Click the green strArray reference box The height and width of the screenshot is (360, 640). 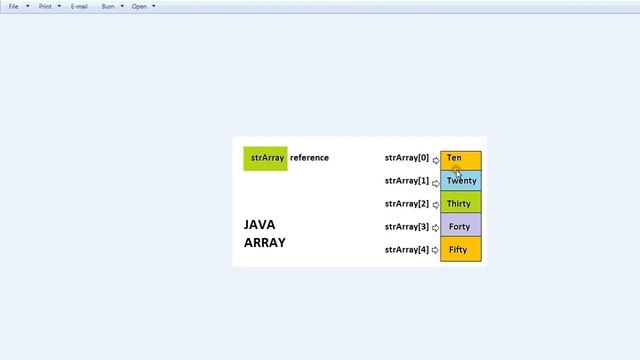[265, 158]
